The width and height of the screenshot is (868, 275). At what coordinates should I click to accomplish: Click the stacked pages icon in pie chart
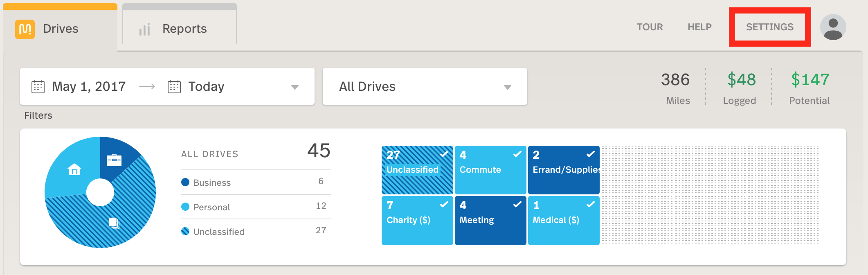point(114,223)
